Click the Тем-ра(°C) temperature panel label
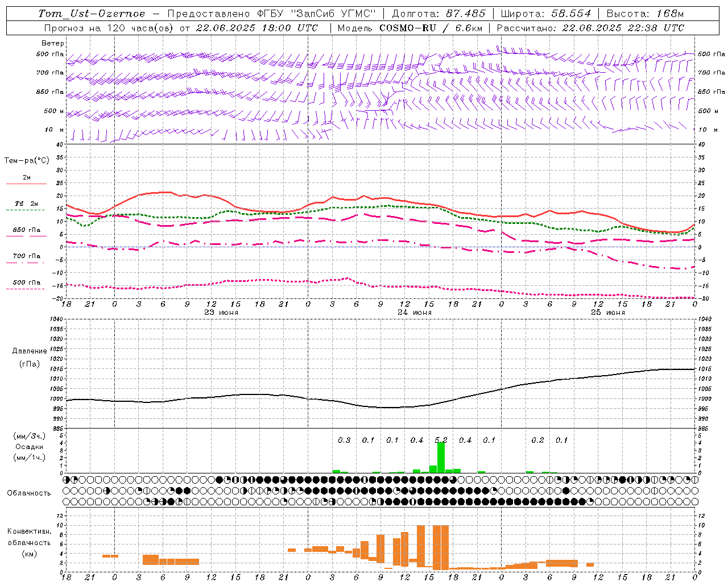This screenshot has height=582, width=728. coord(27,161)
